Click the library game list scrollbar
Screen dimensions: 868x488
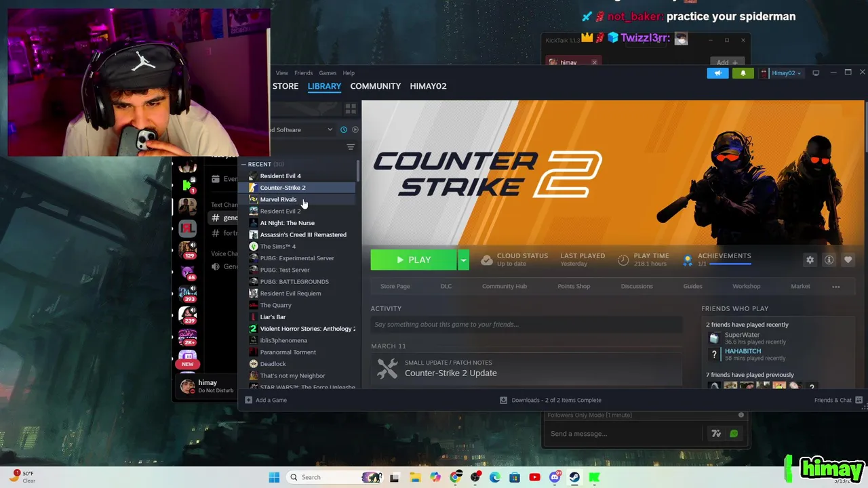[357, 171]
